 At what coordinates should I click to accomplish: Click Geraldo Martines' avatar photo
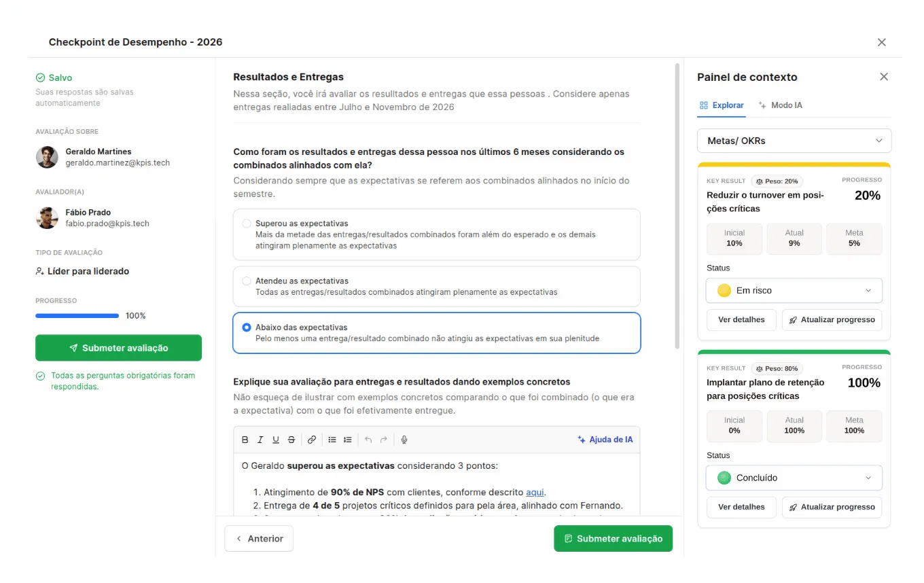tap(47, 157)
